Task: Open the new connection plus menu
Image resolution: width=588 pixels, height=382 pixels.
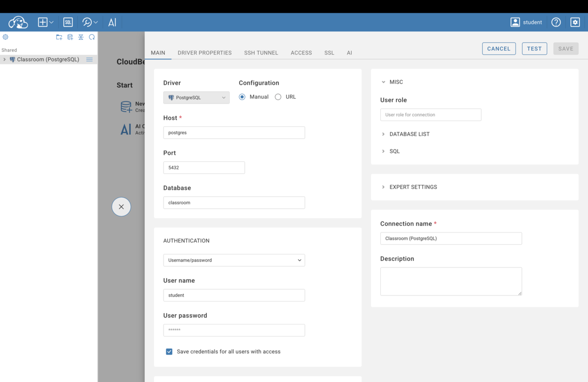Action: tap(46, 22)
